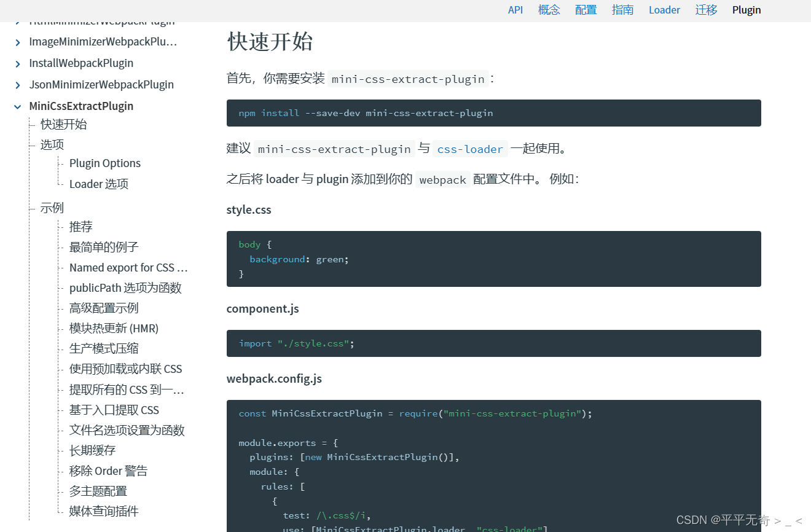Open the Loader top navigation item
This screenshot has height=532, width=811.
(664, 10)
